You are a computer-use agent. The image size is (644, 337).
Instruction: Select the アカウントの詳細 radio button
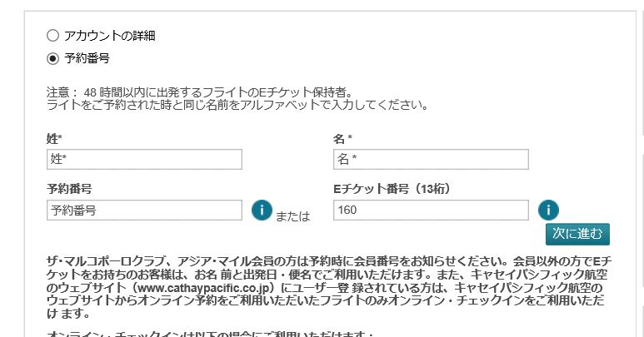(52, 36)
